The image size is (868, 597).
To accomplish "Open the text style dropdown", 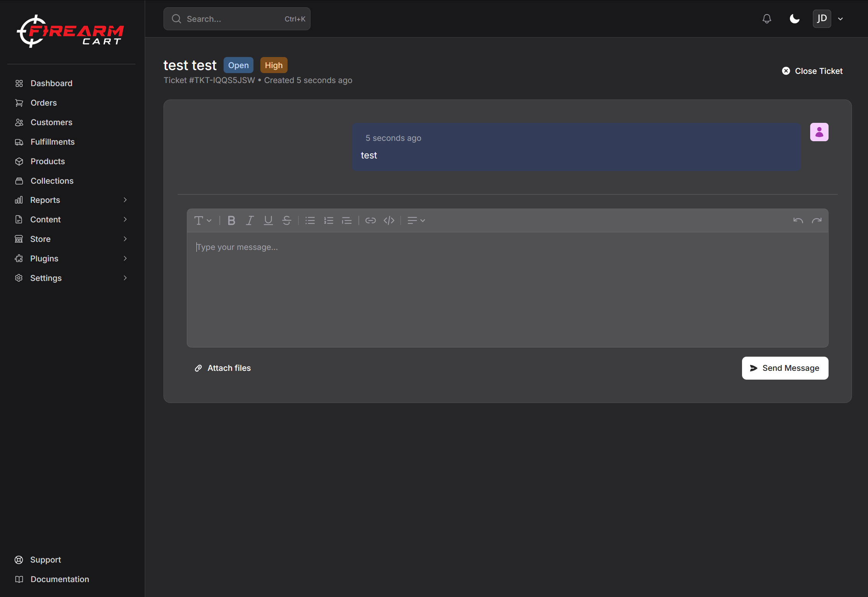I will [203, 220].
